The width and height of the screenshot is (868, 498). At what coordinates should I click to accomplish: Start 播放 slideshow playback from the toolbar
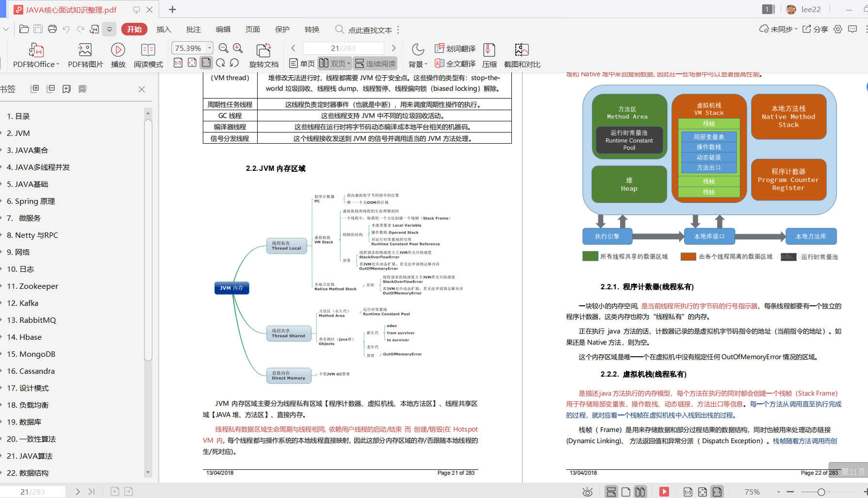click(x=117, y=55)
